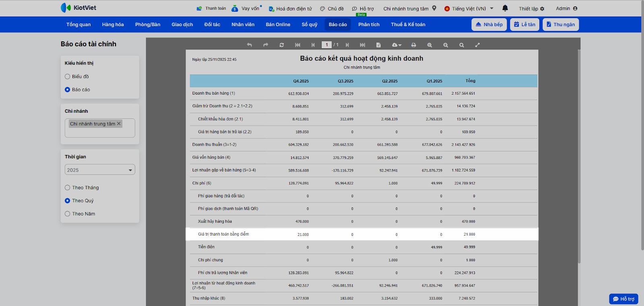Viewport: 644px width, 306px height.
Task: Open the 2025 year dropdown
Action: [x=100, y=170]
